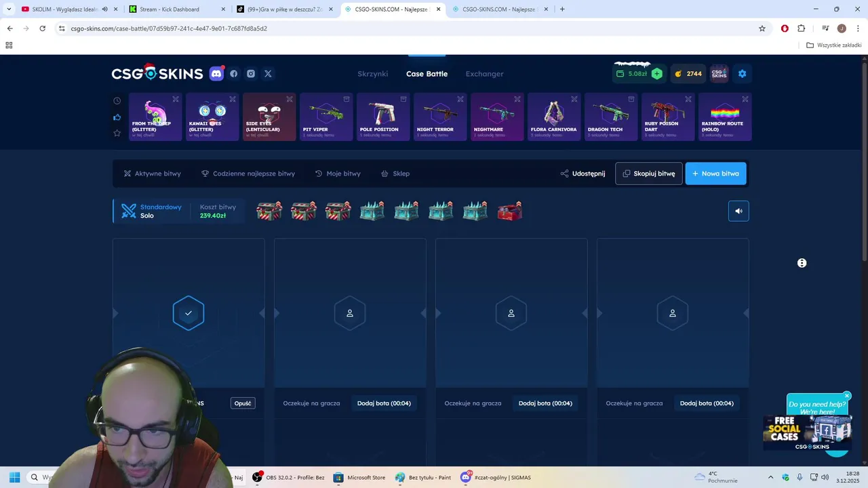
Task: Open the Pole Position drop card
Action: pos(383,117)
